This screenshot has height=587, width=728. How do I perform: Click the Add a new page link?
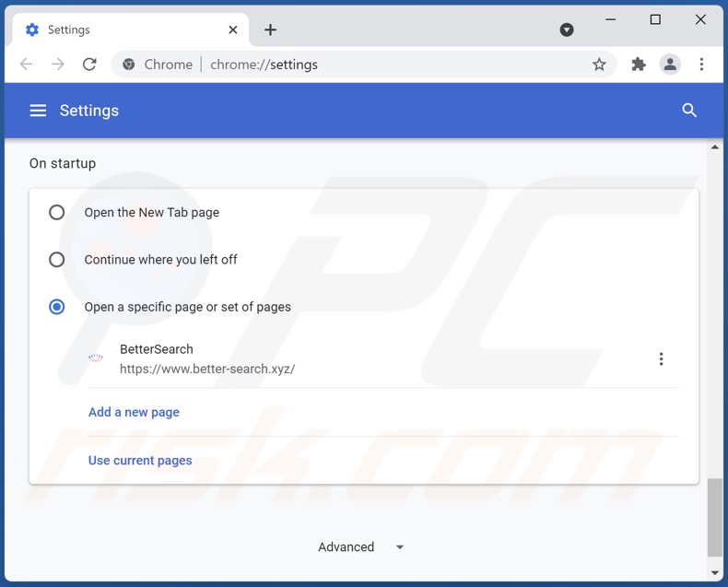pos(134,412)
